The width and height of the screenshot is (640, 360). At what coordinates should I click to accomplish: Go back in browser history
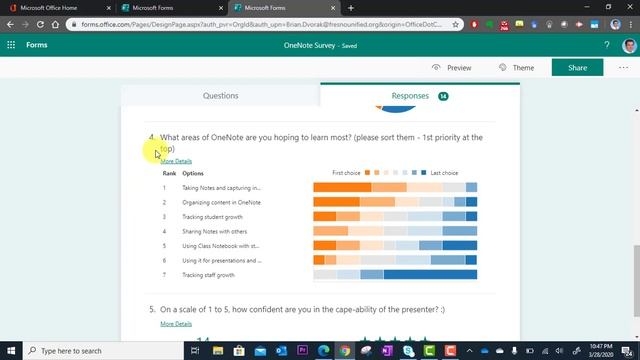point(10,24)
